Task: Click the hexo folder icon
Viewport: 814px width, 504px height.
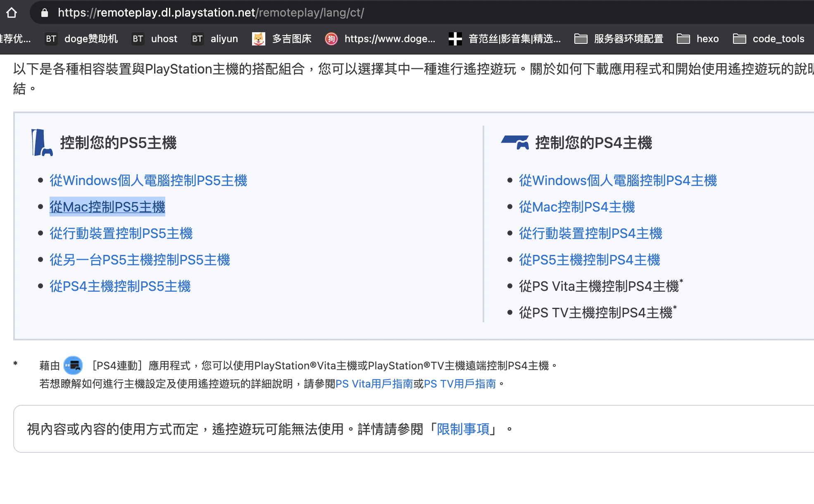Action: [683, 39]
